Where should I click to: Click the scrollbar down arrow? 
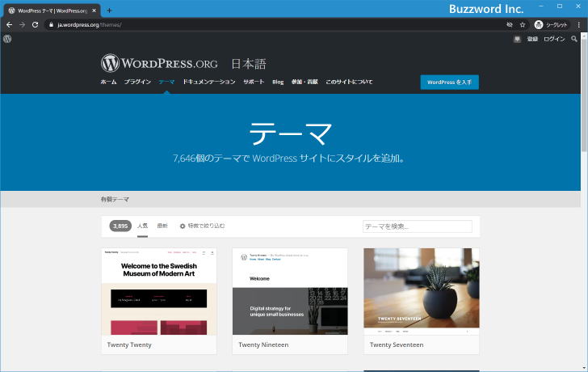[x=584, y=368]
